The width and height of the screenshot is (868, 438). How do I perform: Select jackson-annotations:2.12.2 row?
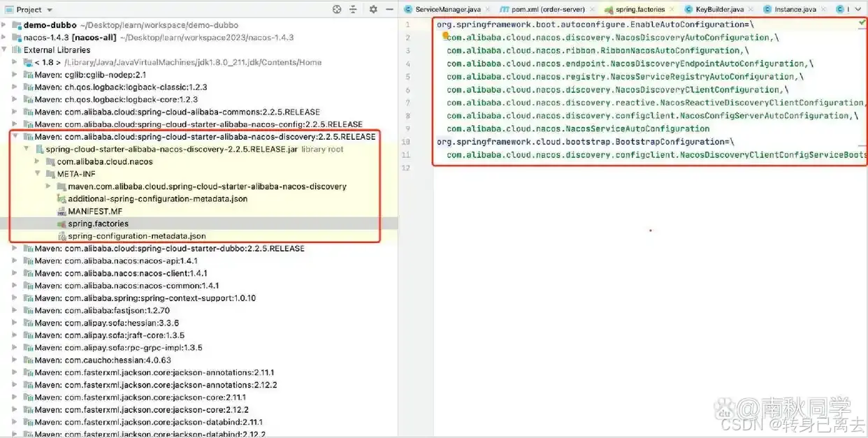click(x=199, y=385)
